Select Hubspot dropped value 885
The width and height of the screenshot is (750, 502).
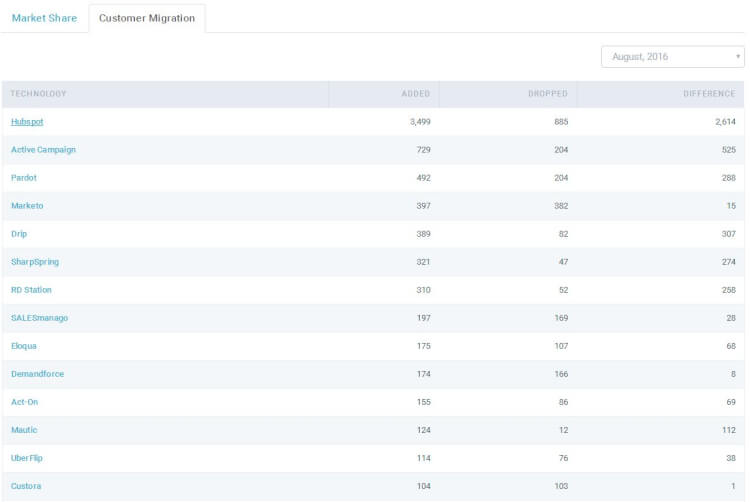561,122
